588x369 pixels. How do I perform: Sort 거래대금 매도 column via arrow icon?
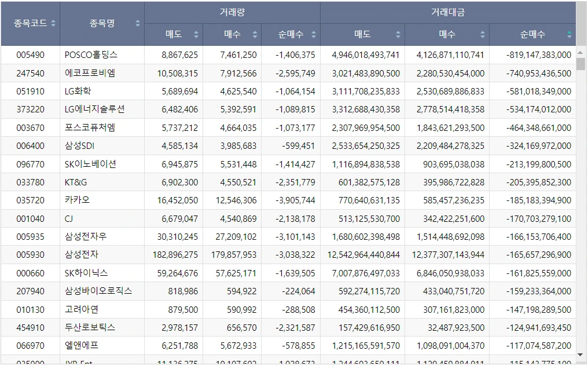398,35
